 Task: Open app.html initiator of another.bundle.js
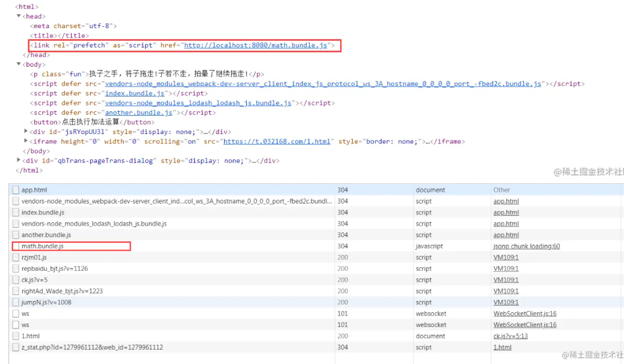[x=506, y=235]
